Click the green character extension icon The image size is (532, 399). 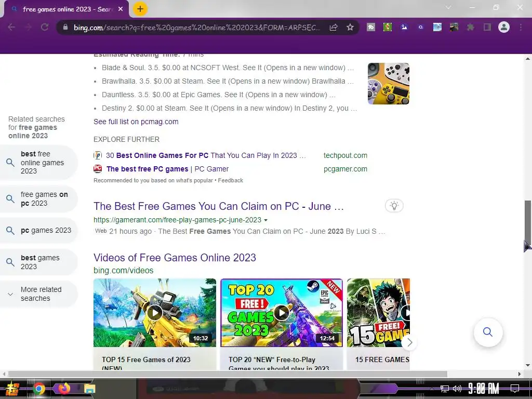tap(388, 27)
